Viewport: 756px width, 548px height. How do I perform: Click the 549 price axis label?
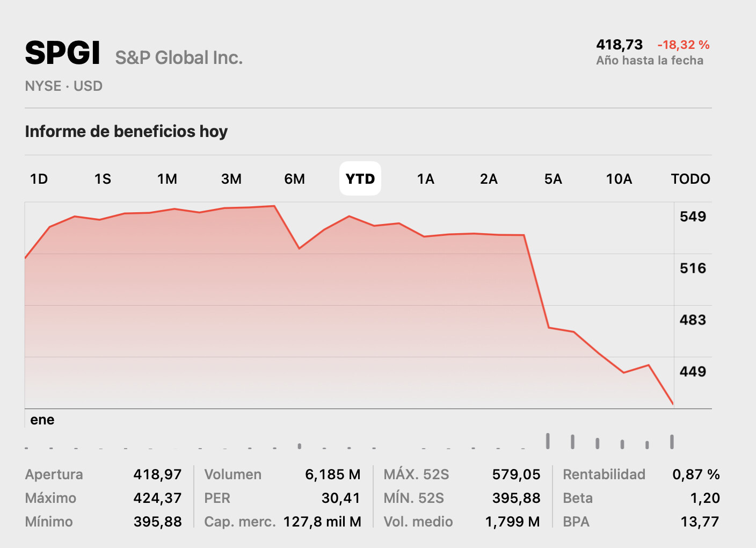point(693,217)
